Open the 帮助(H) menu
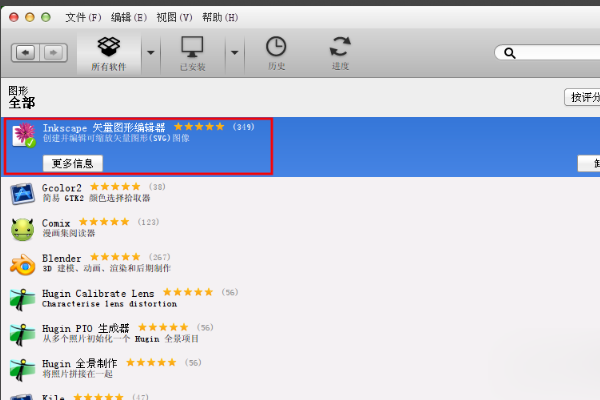Image resolution: width=600 pixels, height=400 pixels. (220, 17)
